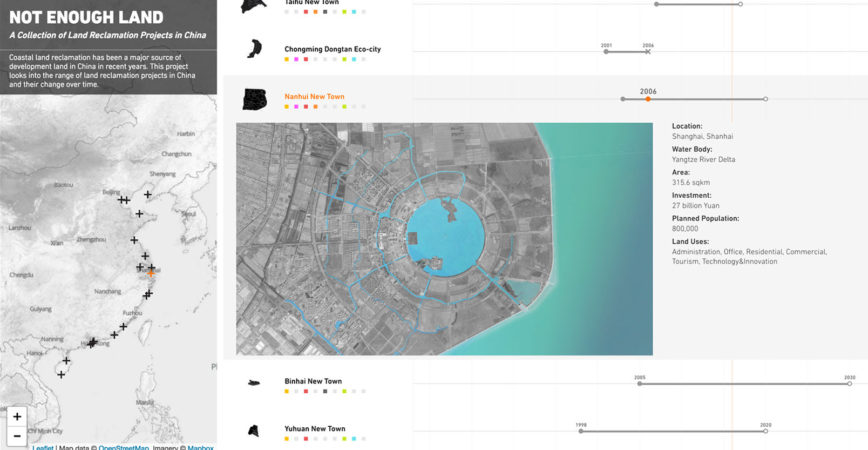Click the yellow square under Nanhui New Town
Viewport: 868px width, 450px height.
coord(287,106)
